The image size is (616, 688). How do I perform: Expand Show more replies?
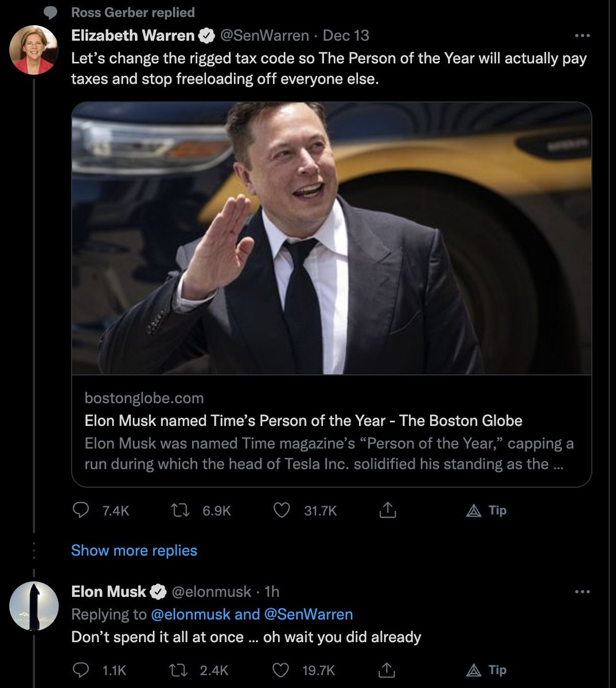(134, 550)
